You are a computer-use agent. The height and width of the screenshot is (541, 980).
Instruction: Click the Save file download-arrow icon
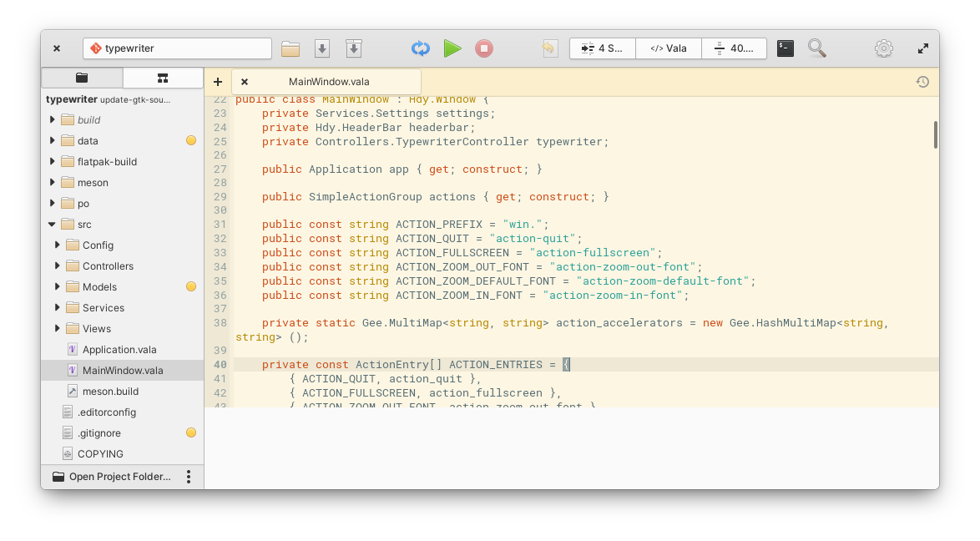[x=322, y=48]
